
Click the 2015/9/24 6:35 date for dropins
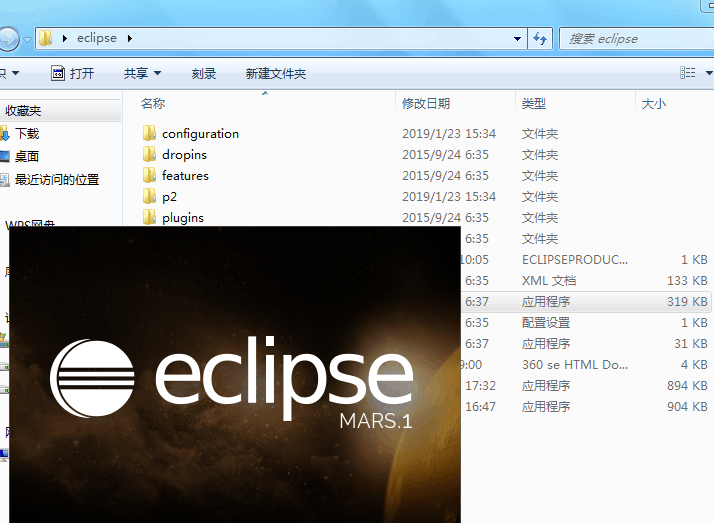click(x=445, y=154)
